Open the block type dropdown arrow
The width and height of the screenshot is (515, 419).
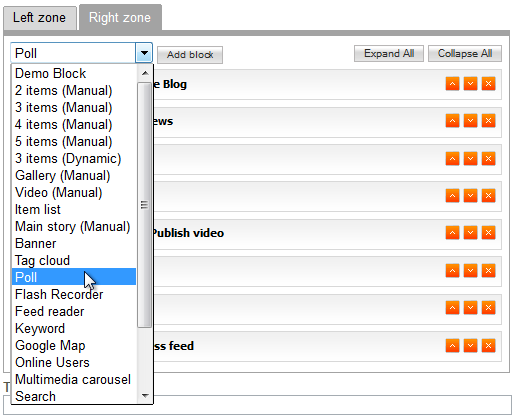(144, 53)
